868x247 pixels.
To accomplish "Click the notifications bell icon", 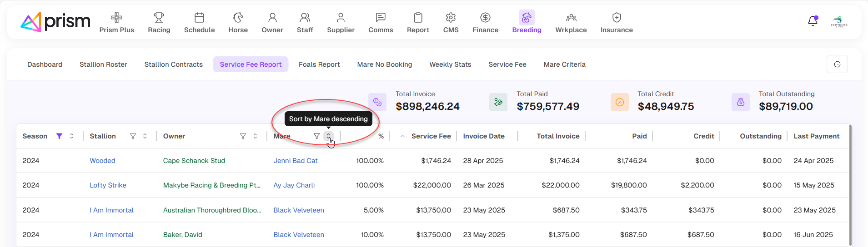I will 813,21.
